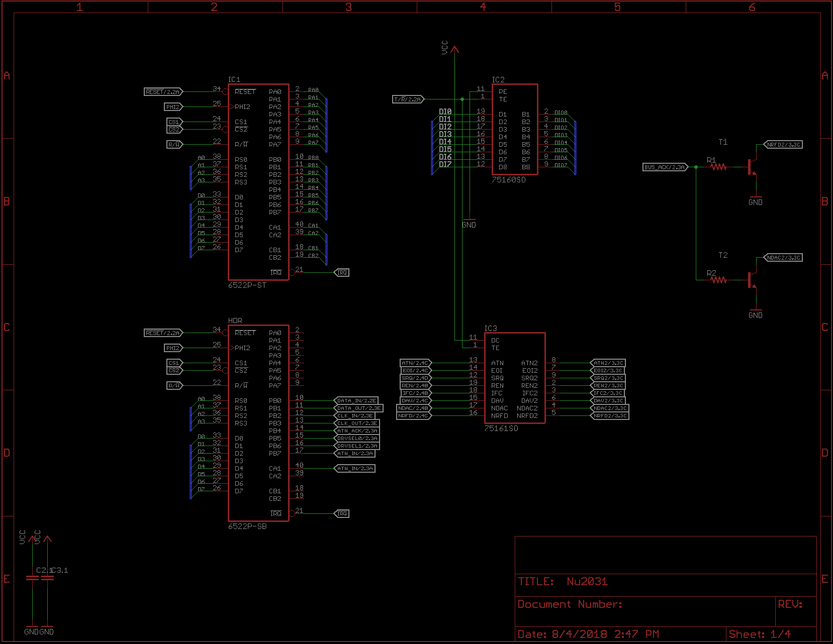
Task: Select the IRQ output label on IC1
Action: click(x=342, y=272)
